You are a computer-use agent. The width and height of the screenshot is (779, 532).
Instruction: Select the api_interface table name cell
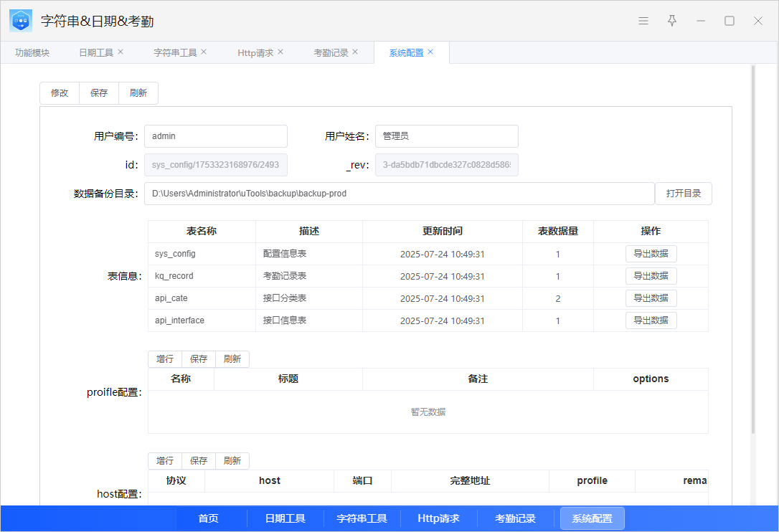pos(202,320)
